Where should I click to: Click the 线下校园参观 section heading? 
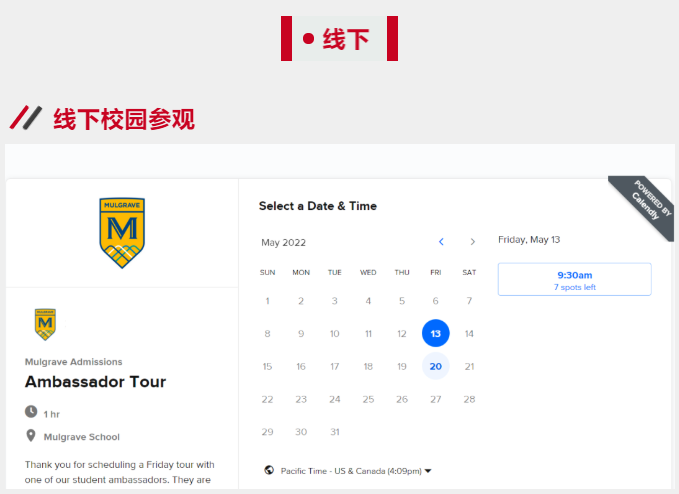click(123, 119)
